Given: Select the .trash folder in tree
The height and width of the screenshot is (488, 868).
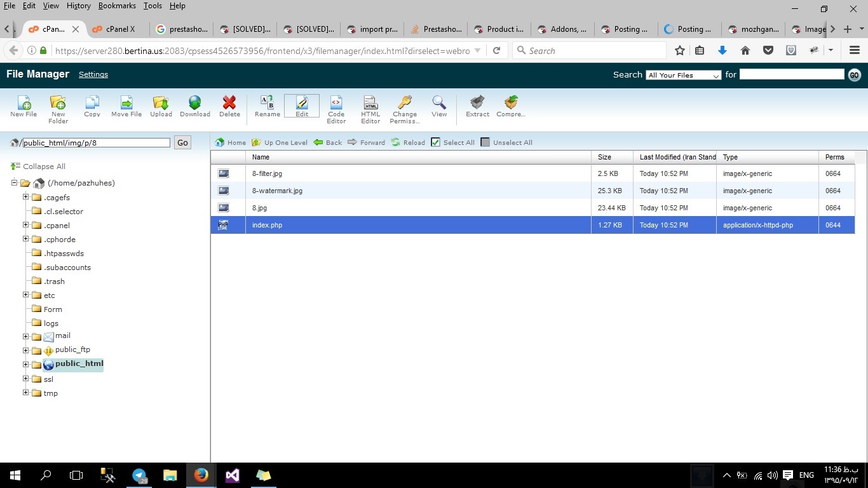Looking at the screenshot, I should [x=54, y=281].
